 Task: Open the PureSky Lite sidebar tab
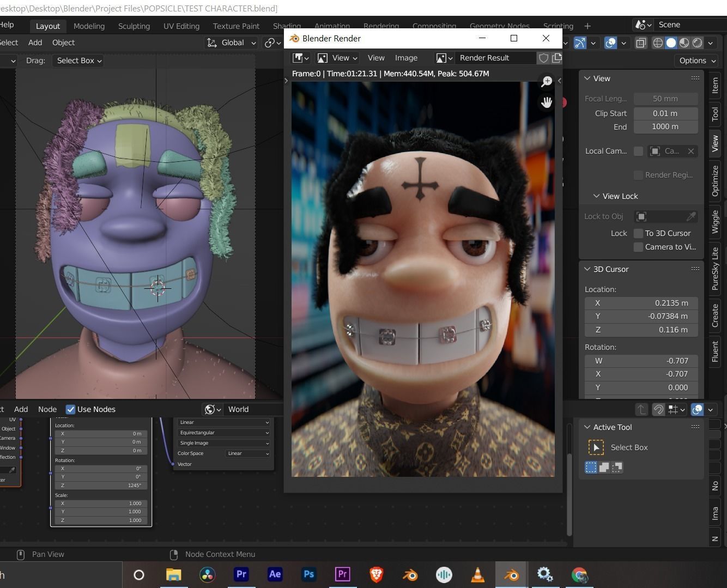(x=715, y=269)
